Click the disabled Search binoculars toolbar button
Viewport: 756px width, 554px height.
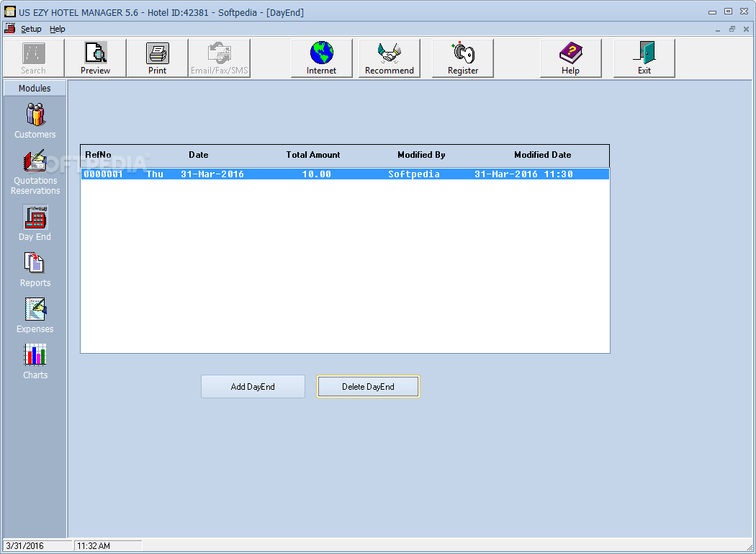(x=33, y=58)
